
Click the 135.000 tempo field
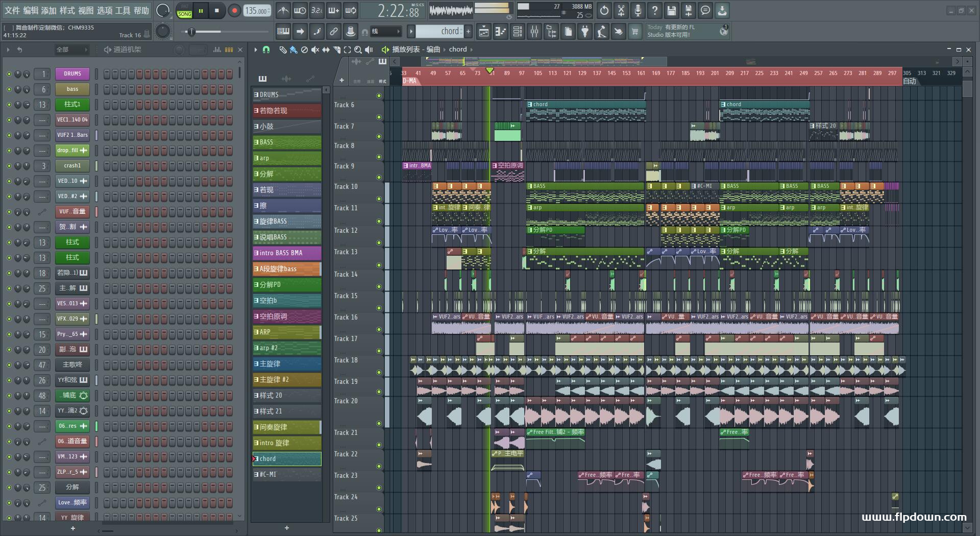click(257, 11)
